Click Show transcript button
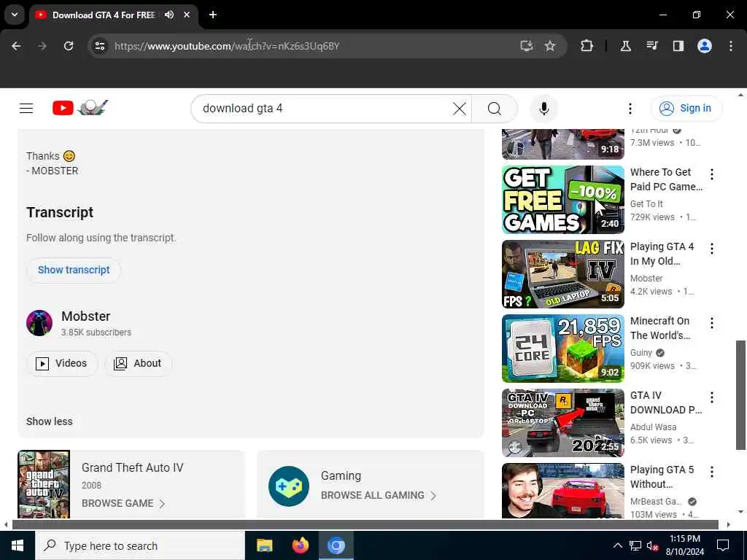 (x=74, y=270)
